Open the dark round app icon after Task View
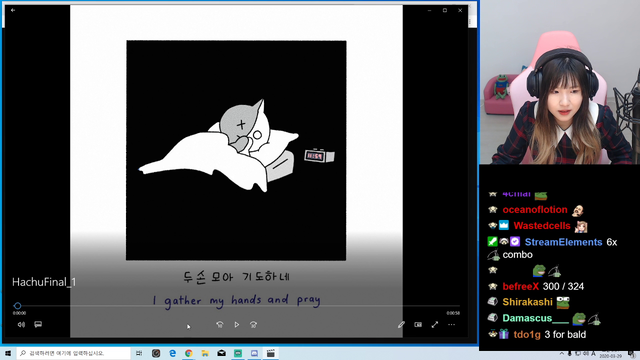Image resolution: width=640 pixels, height=360 pixels. (156, 353)
